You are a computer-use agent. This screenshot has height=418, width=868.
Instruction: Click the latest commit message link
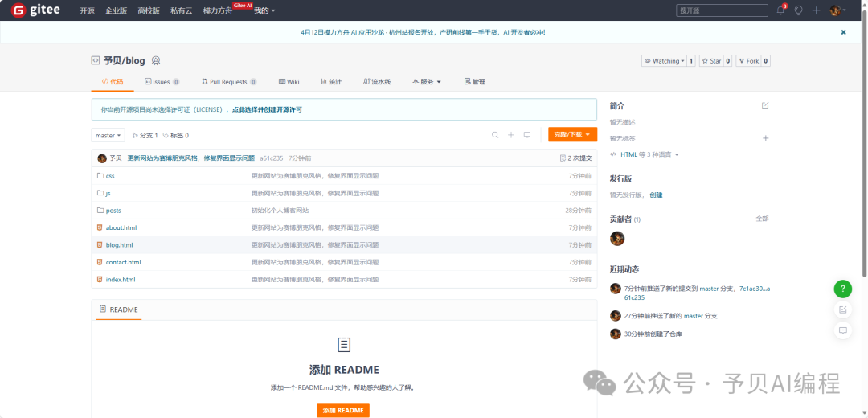[x=191, y=158]
